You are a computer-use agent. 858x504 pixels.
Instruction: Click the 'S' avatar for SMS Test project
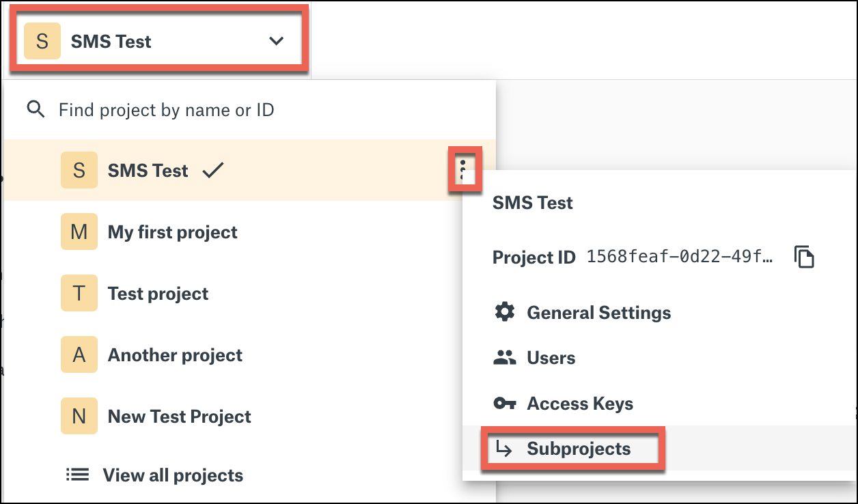(79, 170)
